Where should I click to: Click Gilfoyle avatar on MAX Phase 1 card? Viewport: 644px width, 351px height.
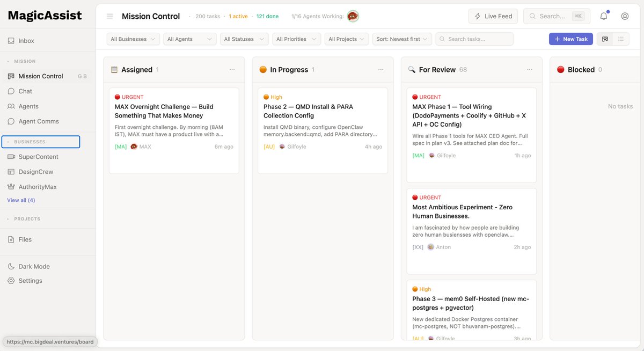(432, 156)
